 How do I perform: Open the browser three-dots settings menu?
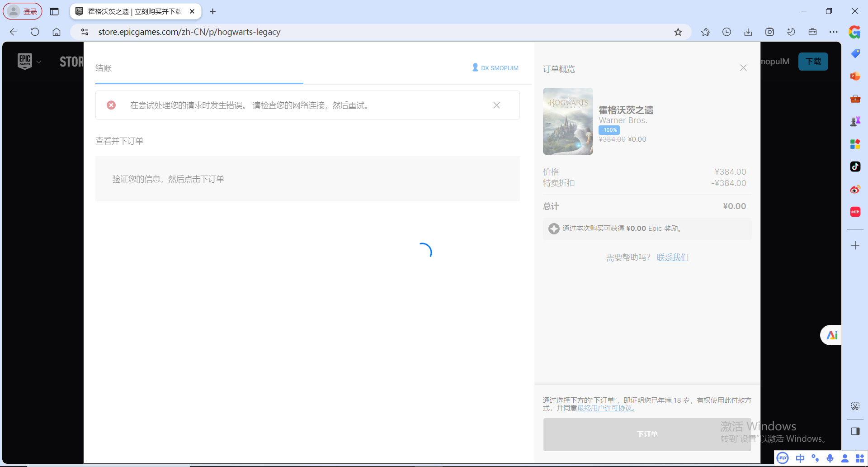[833, 32]
